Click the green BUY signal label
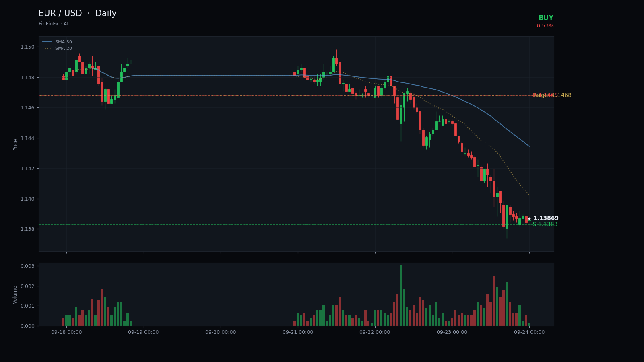644x362 pixels. (x=546, y=18)
